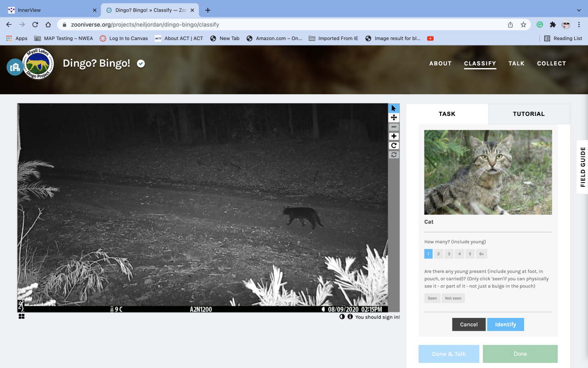Open Imported From IE bookmark folder
Image resolution: width=588 pixels, height=368 pixels.
334,38
